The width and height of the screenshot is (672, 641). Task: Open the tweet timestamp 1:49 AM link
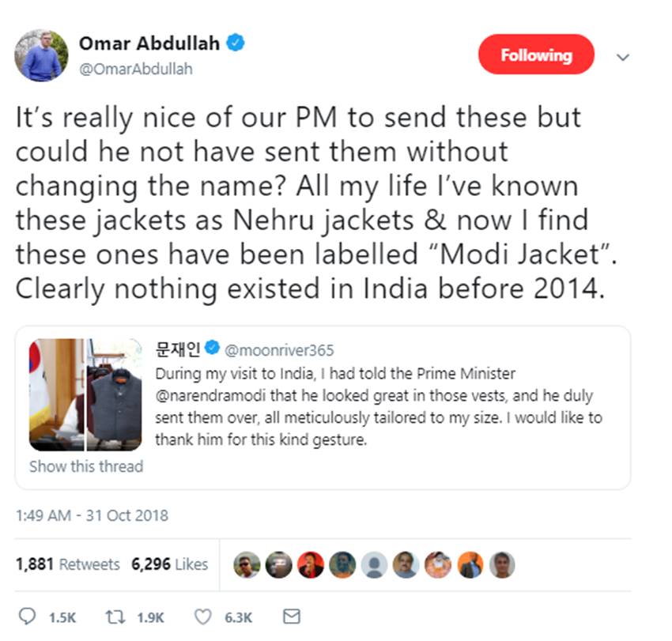click(92, 516)
